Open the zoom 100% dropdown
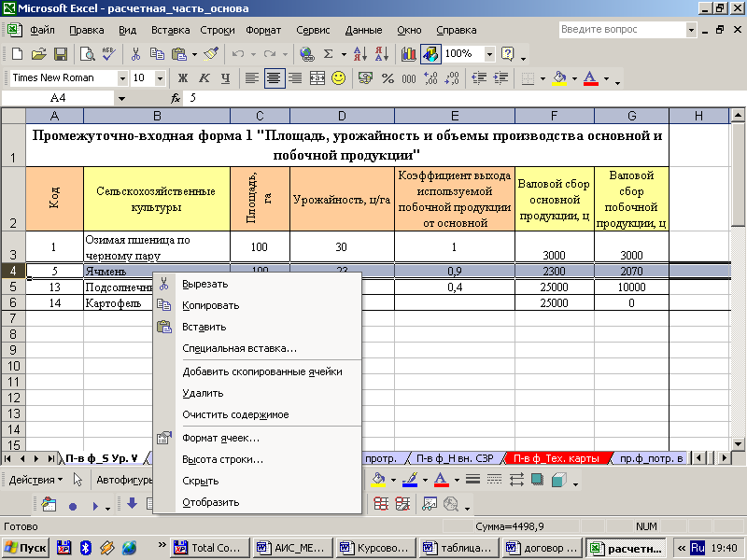Screen dimensions: 747x560 [x=489, y=54]
